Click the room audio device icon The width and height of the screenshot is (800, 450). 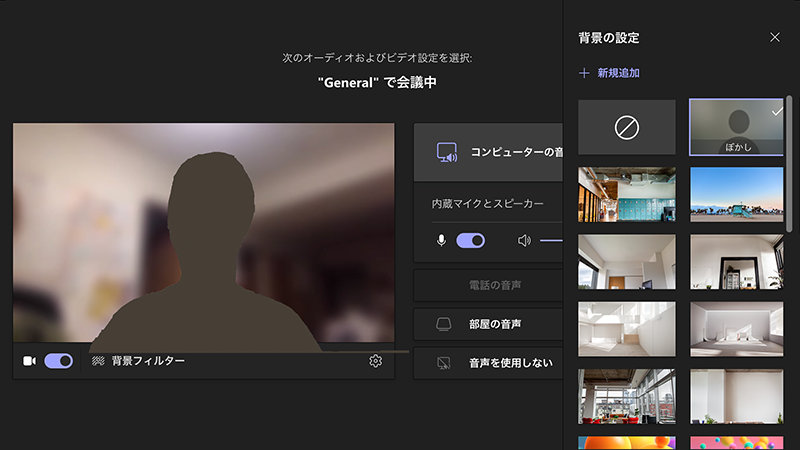point(443,324)
